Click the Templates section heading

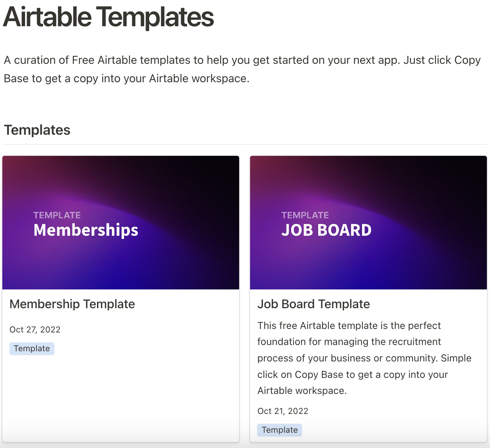click(37, 130)
